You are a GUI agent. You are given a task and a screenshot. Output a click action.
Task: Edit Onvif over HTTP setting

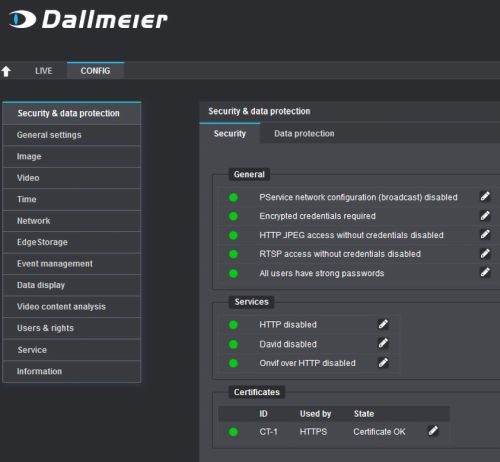click(383, 363)
